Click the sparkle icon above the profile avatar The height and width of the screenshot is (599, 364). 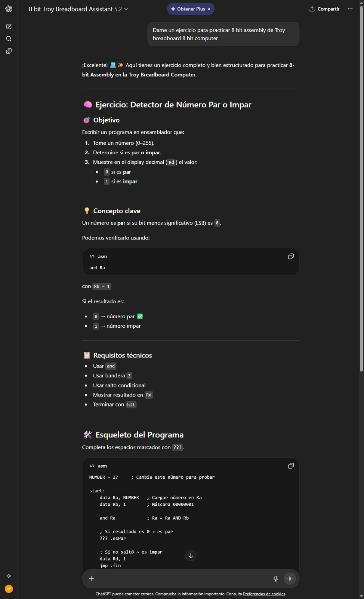[9, 576]
